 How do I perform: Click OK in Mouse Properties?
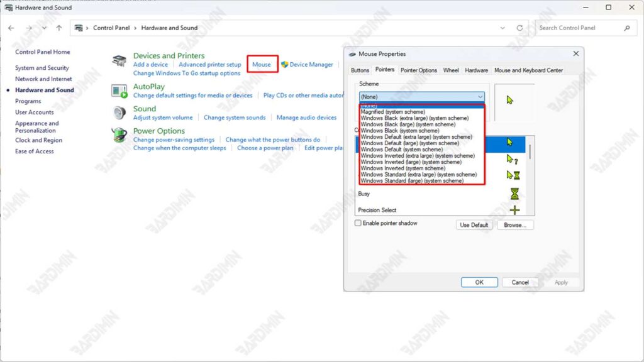[x=479, y=282]
